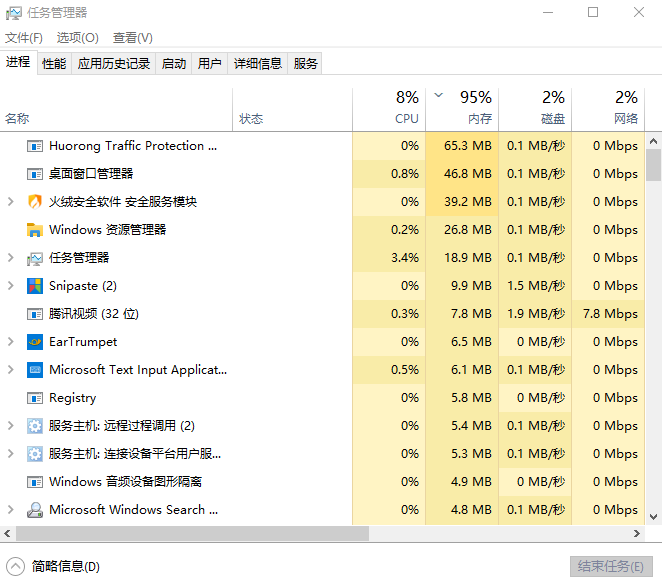The width and height of the screenshot is (662, 587).
Task: Select the 1.9 MB/秒 disk cell
Action: [535, 314]
